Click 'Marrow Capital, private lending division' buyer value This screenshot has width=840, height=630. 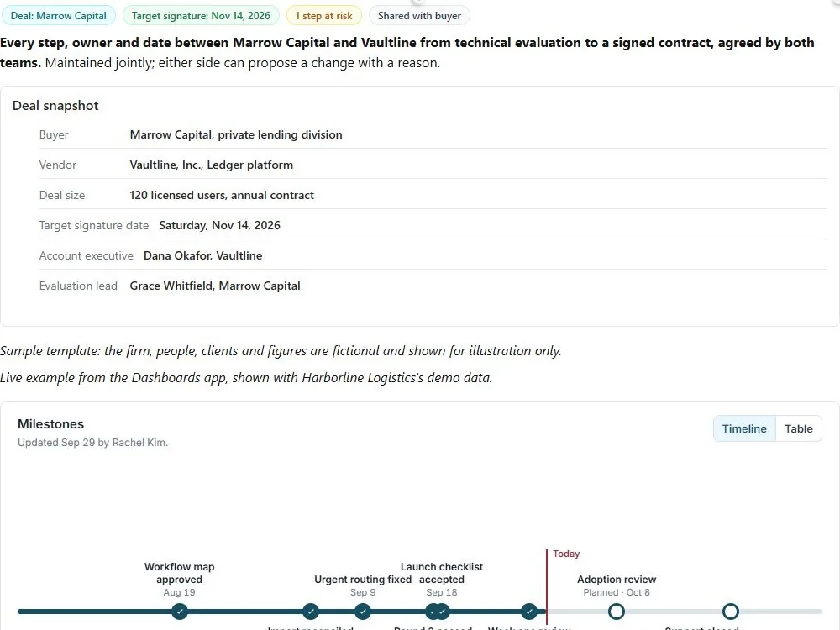pyautogui.click(x=236, y=134)
